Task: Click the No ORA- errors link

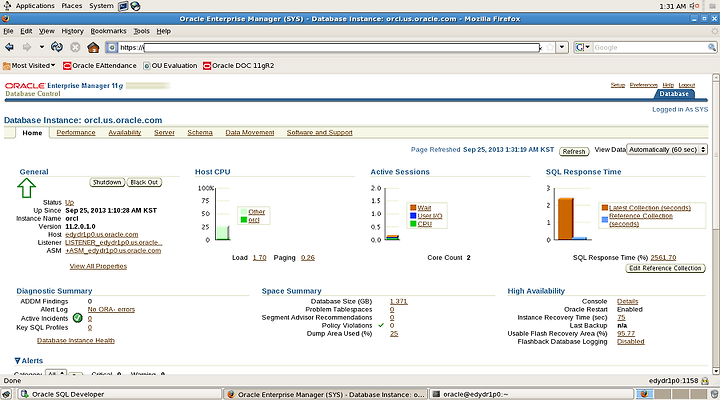Action: pos(111,310)
